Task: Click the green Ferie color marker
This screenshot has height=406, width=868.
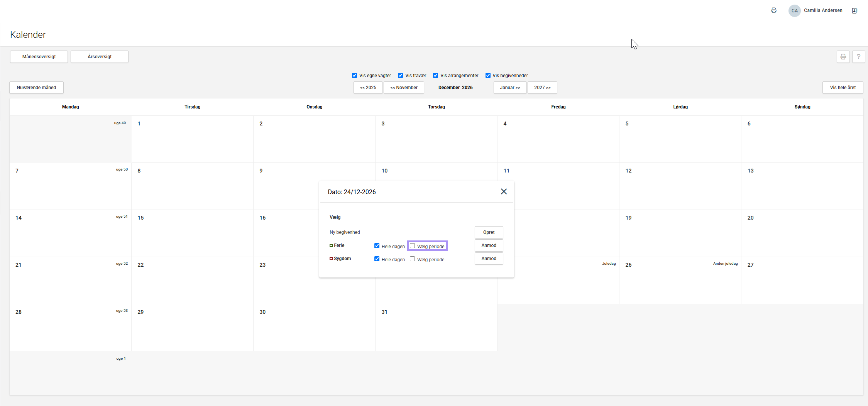Action: pos(331,245)
